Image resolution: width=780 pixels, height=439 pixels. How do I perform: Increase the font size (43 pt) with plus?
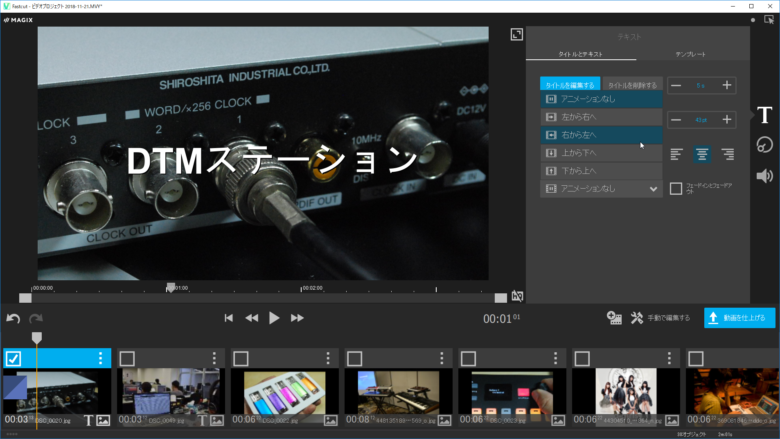(x=727, y=120)
